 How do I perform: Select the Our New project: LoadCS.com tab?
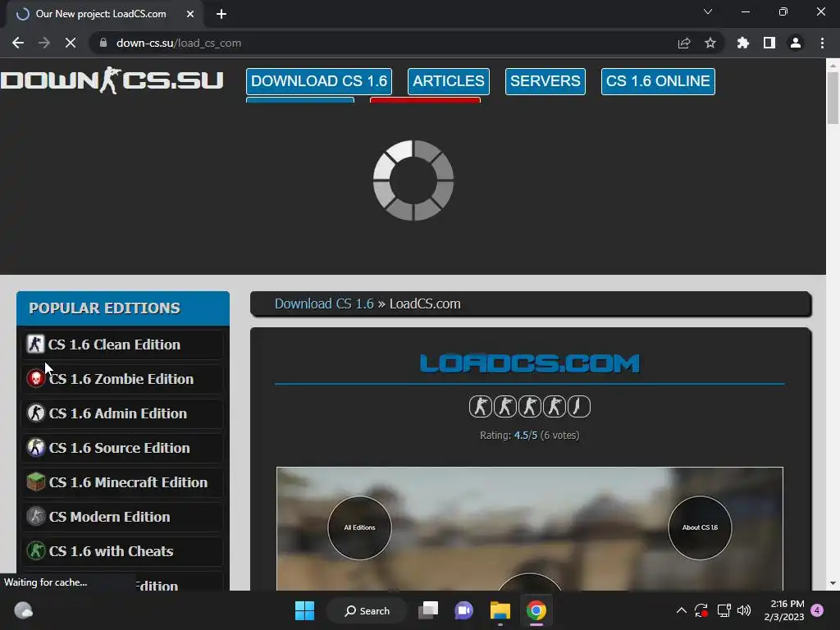tap(101, 14)
